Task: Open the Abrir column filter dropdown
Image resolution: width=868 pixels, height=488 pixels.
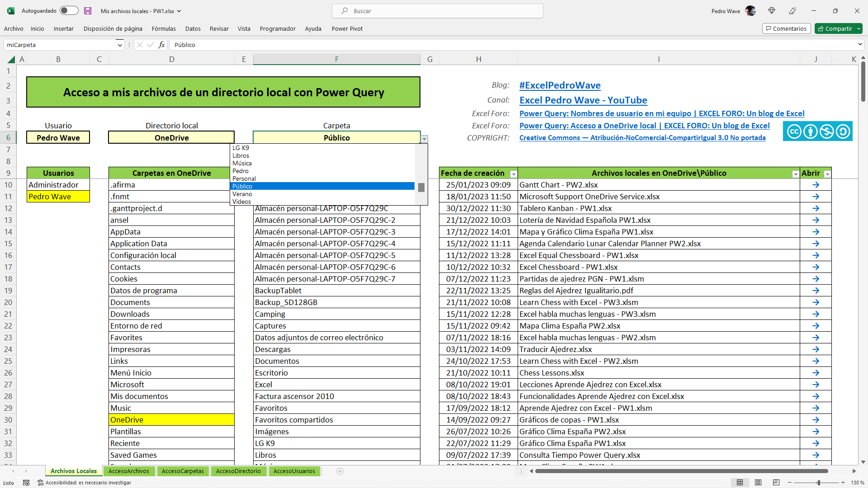Action: point(827,174)
